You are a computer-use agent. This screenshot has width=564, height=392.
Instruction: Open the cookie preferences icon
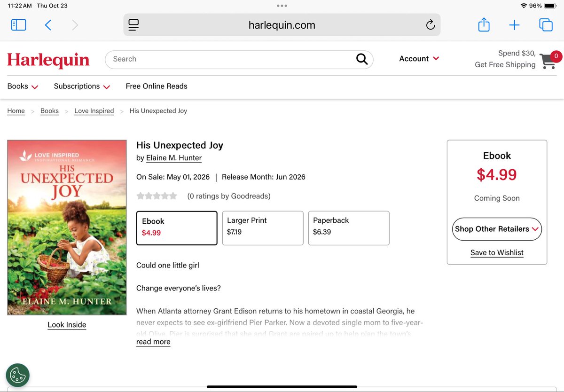click(18, 375)
